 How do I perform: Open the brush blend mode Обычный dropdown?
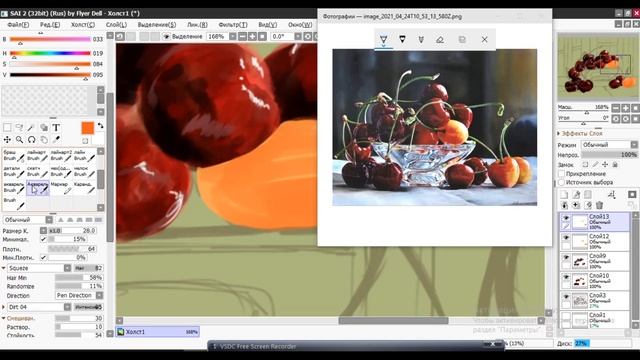pos(28,220)
